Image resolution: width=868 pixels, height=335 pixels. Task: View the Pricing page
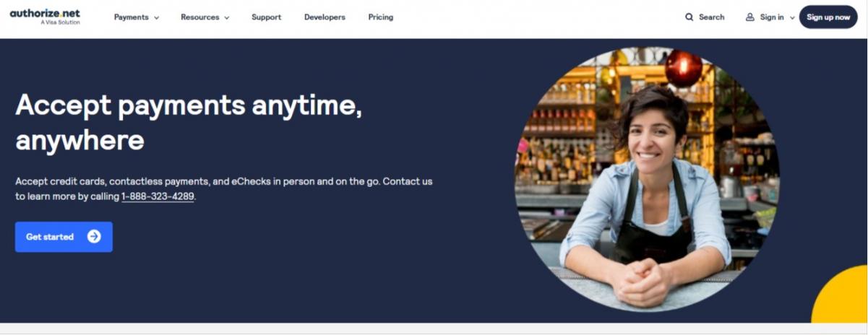381,17
